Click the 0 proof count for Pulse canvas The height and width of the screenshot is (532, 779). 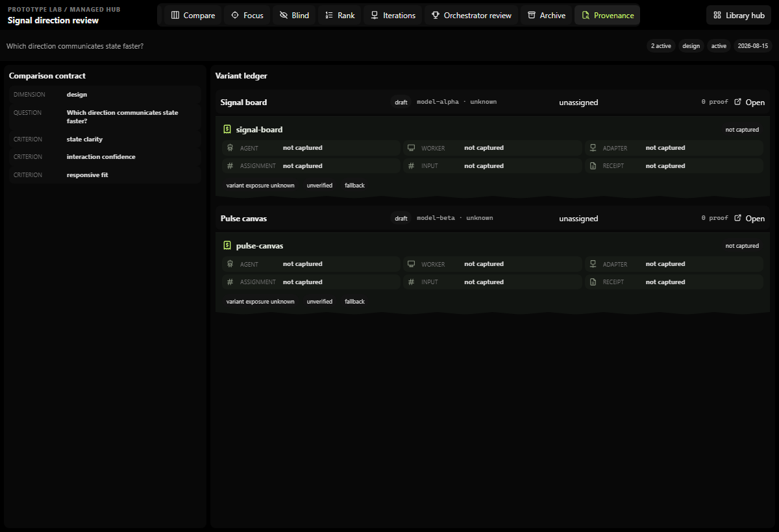click(x=715, y=218)
